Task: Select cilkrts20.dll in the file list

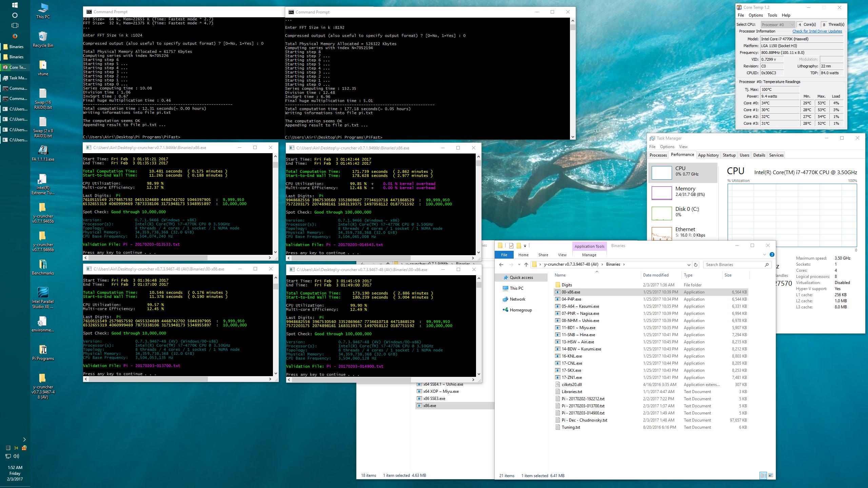Action: point(651,385)
